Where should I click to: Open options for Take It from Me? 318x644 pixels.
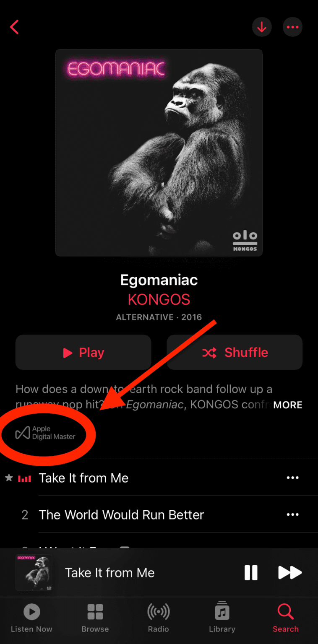coord(292,478)
